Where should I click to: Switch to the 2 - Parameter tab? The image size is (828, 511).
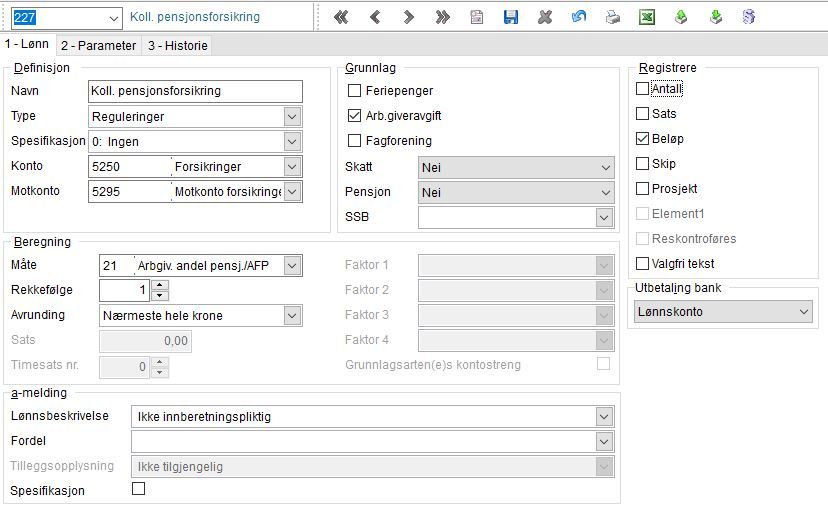(x=98, y=46)
